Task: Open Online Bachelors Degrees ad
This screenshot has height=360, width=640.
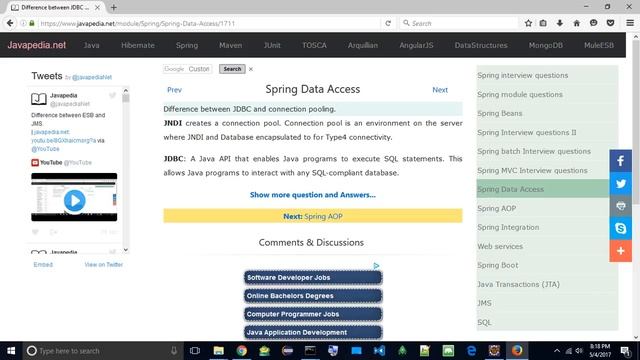Action: [313, 296]
